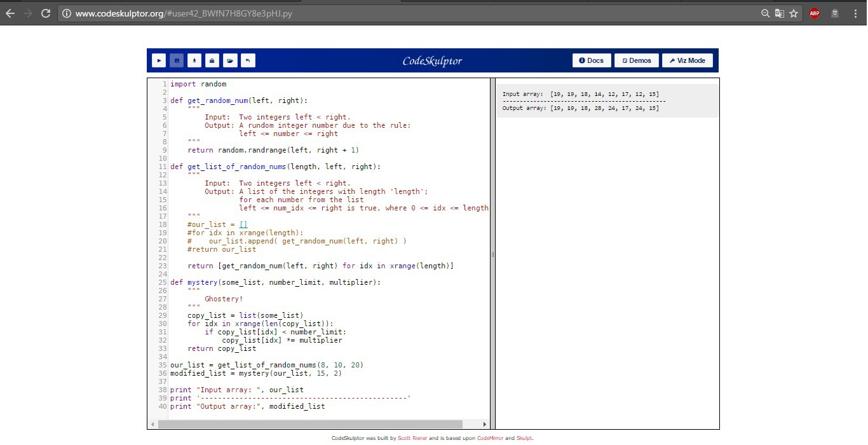
Task: Save the program using the disk icon
Action: click(177, 60)
